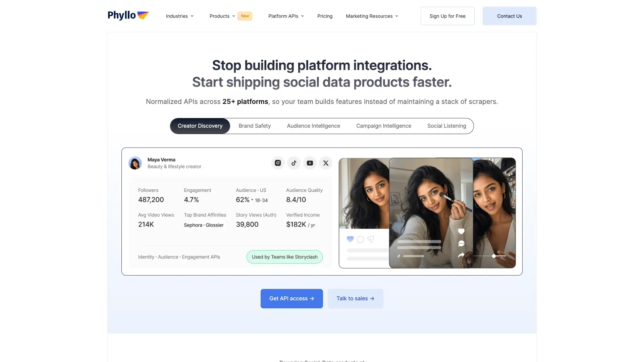This screenshot has height=362, width=644.
Task: Expand the Industries dropdown
Action: pyautogui.click(x=180, y=16)
